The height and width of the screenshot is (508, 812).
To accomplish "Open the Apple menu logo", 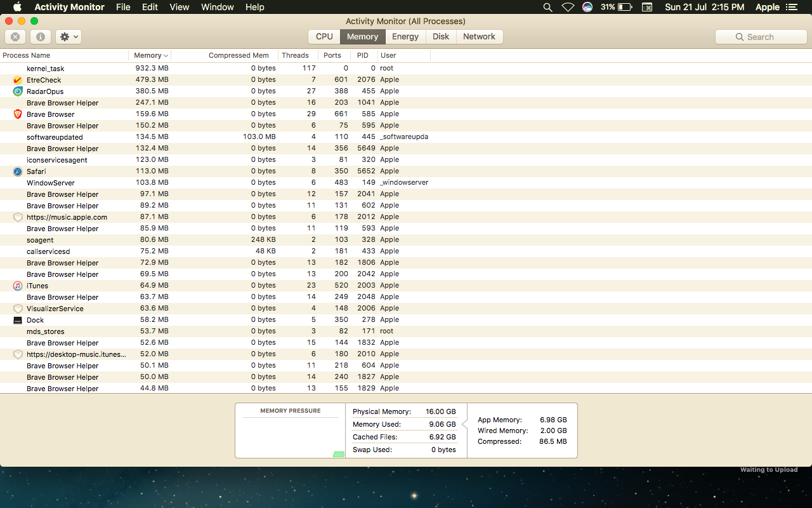I will coord(17,7).
